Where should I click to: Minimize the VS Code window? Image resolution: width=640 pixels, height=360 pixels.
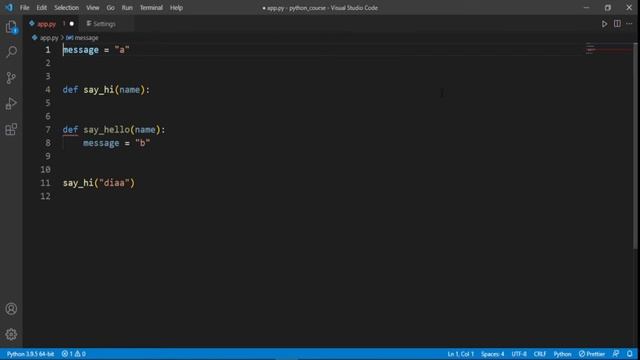587,7
